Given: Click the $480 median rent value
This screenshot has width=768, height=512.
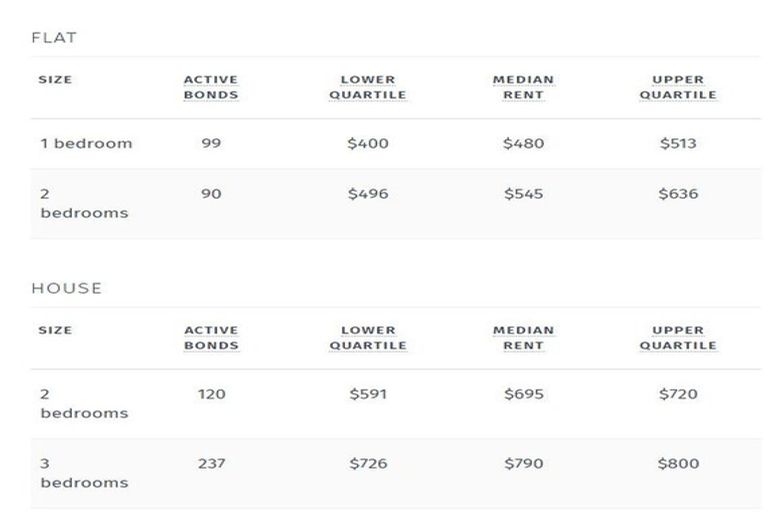Looking at the screenshot, I should [524, 143].
